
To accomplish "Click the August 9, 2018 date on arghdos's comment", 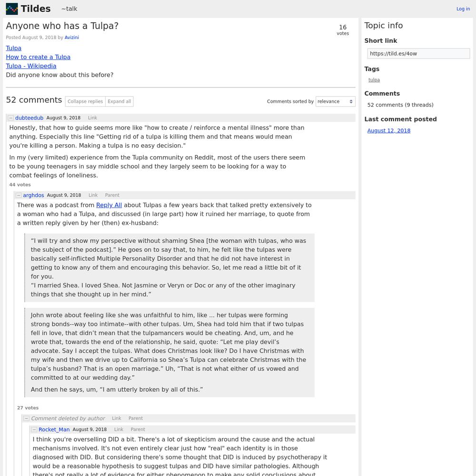I will 64,195.
